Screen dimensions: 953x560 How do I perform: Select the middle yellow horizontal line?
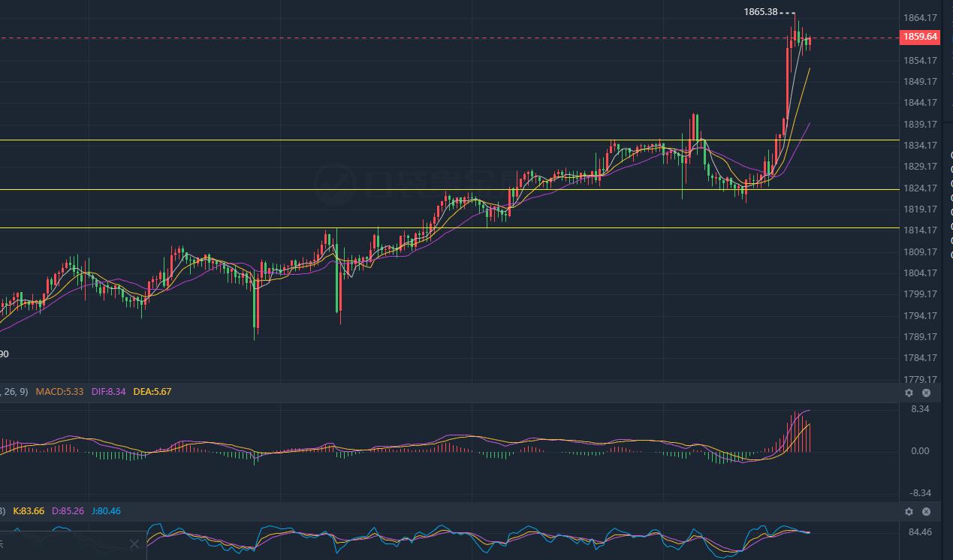pyautogui.click(x=449, y=189)
